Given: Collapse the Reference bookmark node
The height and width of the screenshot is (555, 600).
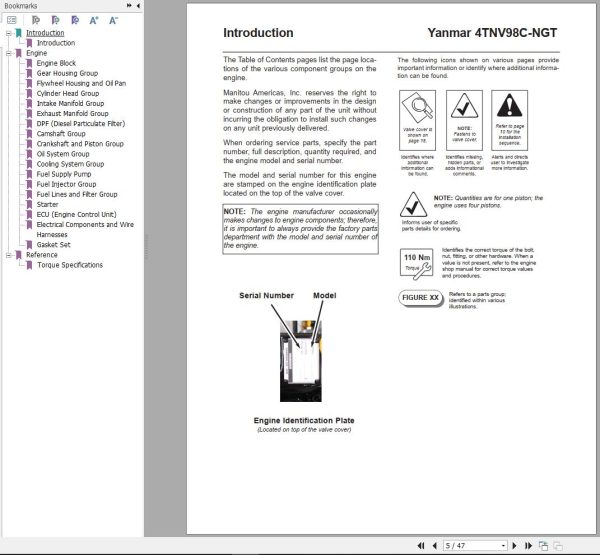Looking at the screenshot, I should 8,255.
